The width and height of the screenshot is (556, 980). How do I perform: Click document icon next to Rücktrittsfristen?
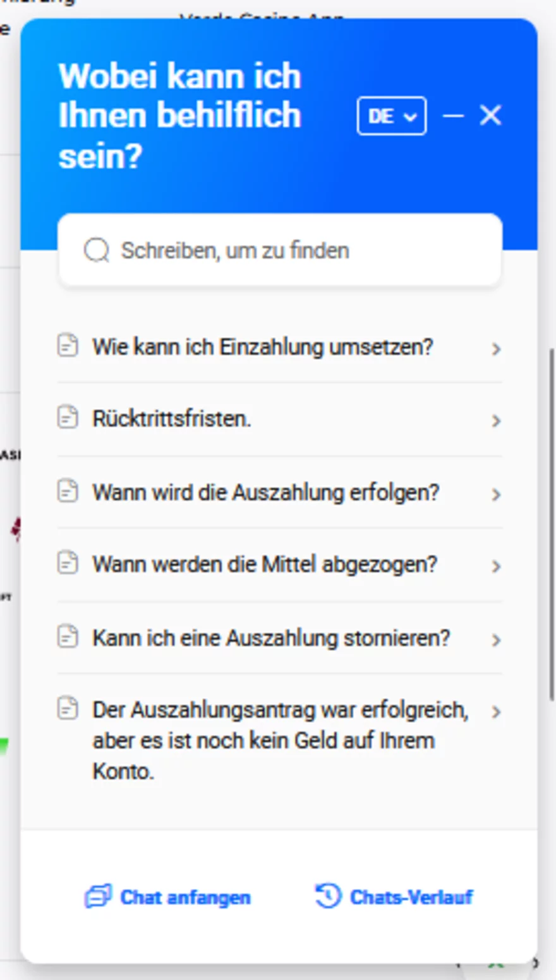pyautogui.click(x=68, y=417)
